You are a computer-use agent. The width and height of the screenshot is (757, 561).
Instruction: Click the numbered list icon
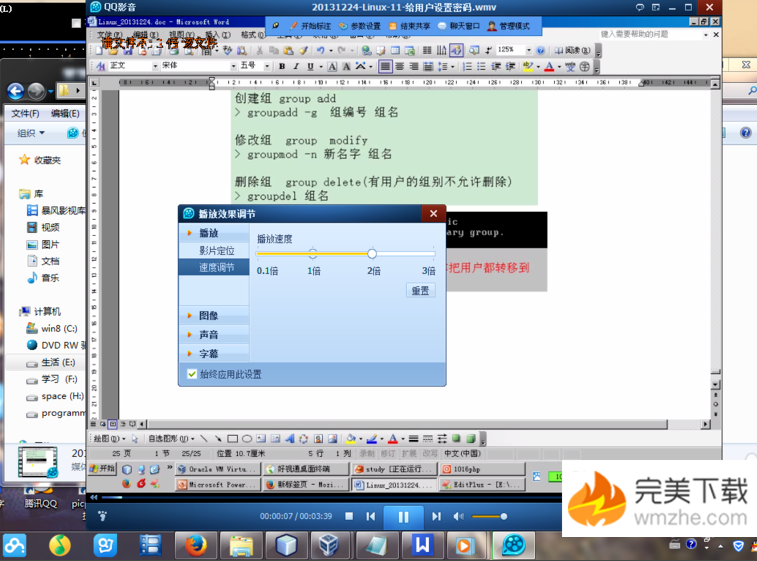[x=467, y=66]
